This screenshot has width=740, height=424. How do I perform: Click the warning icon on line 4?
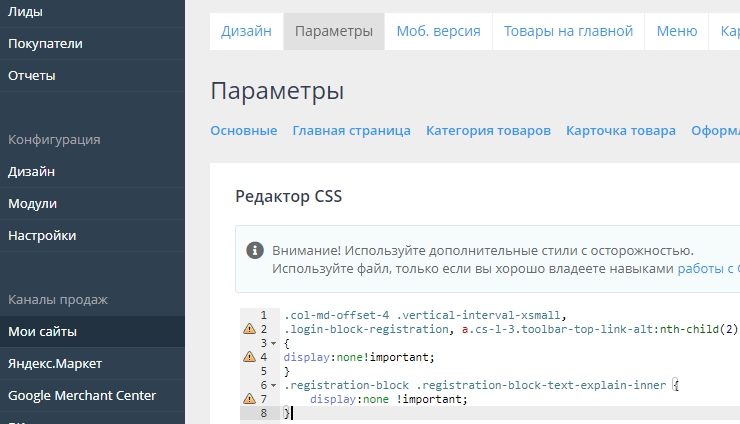[248, 357]
